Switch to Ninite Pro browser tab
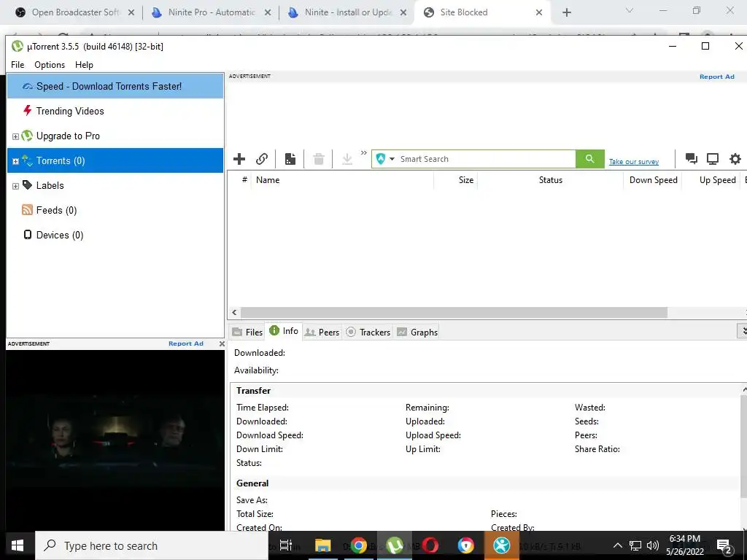The width and height of the screenshot is (747, 560). 211,12
